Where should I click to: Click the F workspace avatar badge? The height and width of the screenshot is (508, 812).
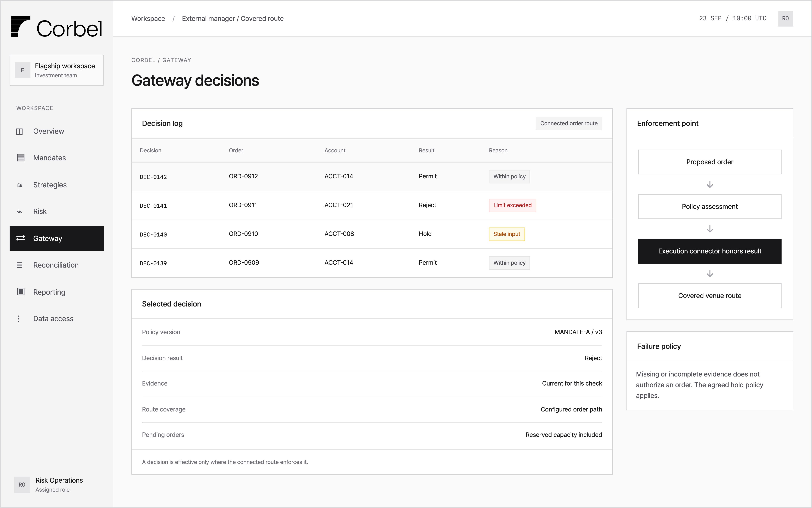(x=23, y=70)
